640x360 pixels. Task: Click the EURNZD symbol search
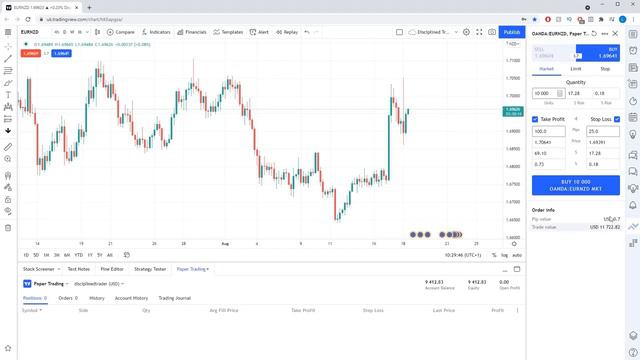coord(30,32)
